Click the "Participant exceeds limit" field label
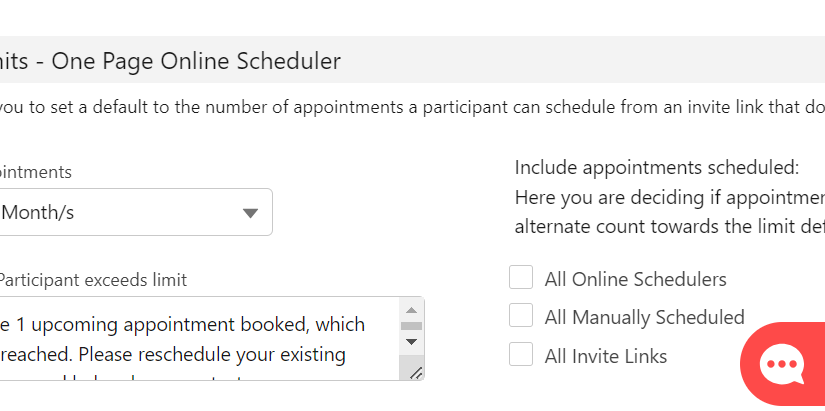 (93, 280)
